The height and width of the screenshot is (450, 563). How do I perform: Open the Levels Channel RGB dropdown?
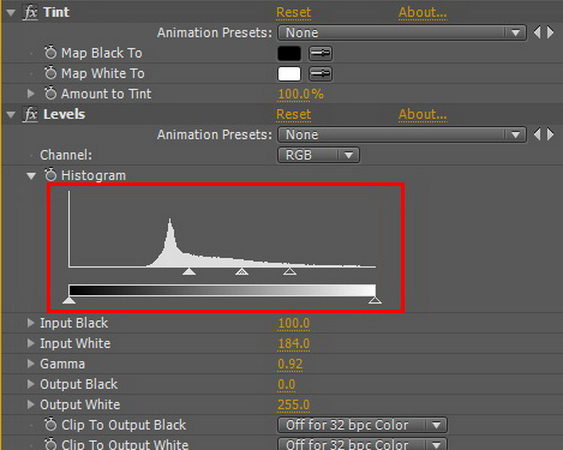[318, 155]
